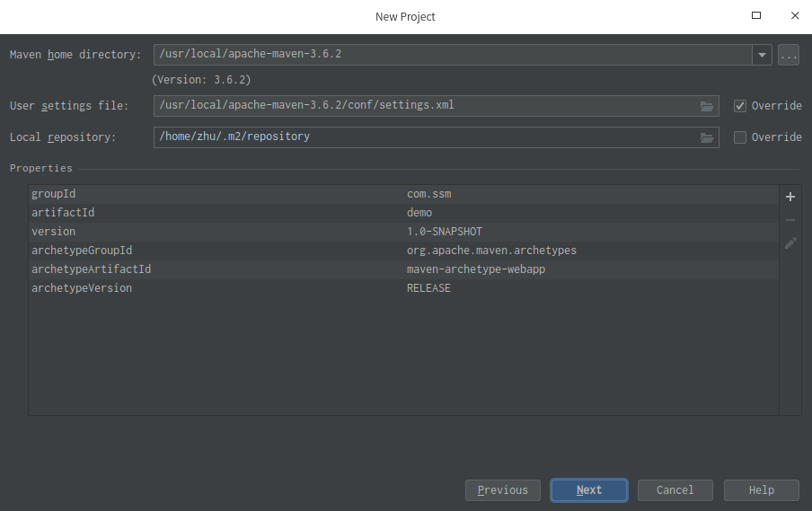Screen dimensions: 812x511
Task: Close the New Project dialog
Action: (795, 15)
